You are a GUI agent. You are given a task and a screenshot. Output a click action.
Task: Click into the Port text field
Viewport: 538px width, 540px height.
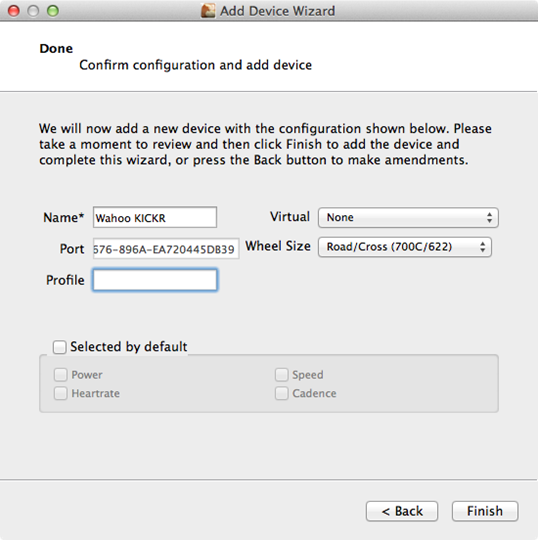(166, 248)
